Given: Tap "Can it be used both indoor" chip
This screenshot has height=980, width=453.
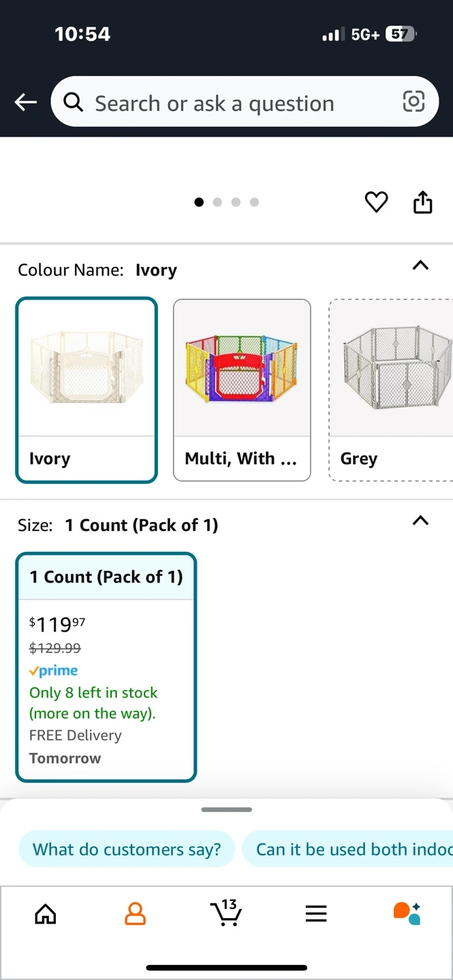Looking at the screenshot, I should pos(347,849).
